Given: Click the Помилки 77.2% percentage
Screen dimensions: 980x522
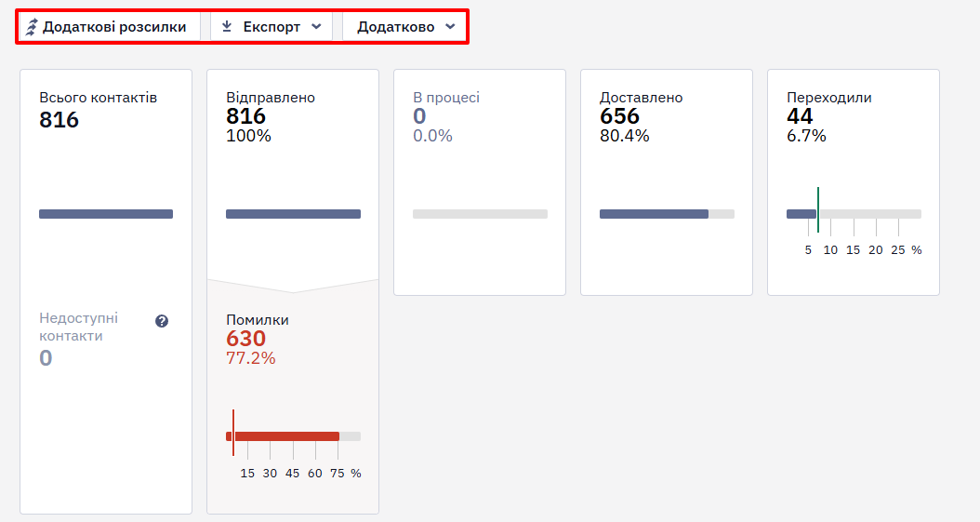Looking at the screenshot, I should [251, 358].
